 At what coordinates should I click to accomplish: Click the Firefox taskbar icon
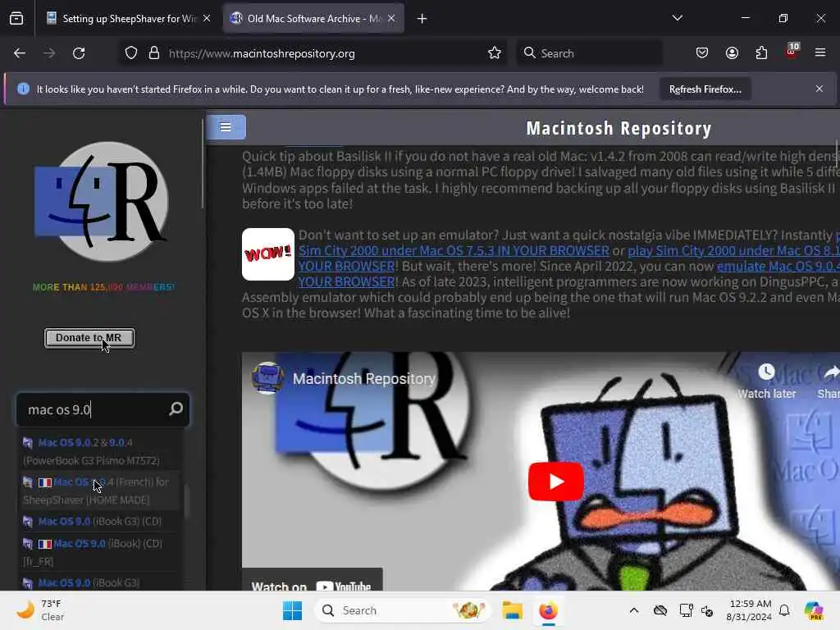(x=548, y=610)
